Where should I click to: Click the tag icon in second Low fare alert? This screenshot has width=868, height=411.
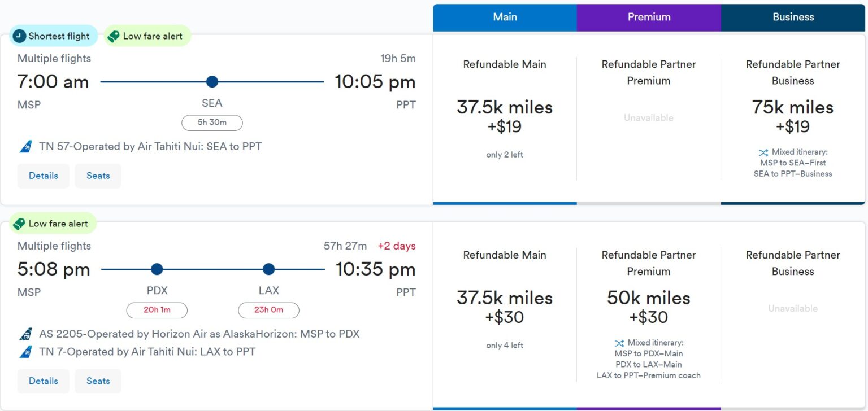pos(19,224)
